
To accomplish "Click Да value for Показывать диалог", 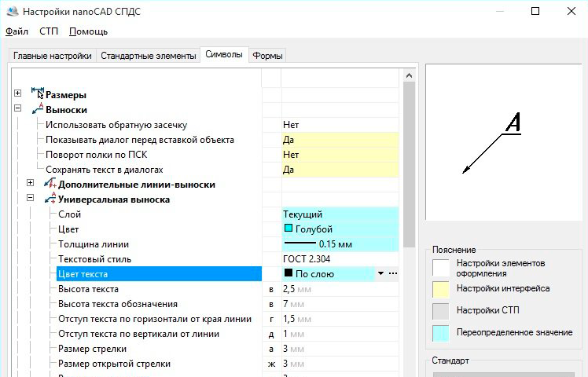I will click(x=340, y=140).
